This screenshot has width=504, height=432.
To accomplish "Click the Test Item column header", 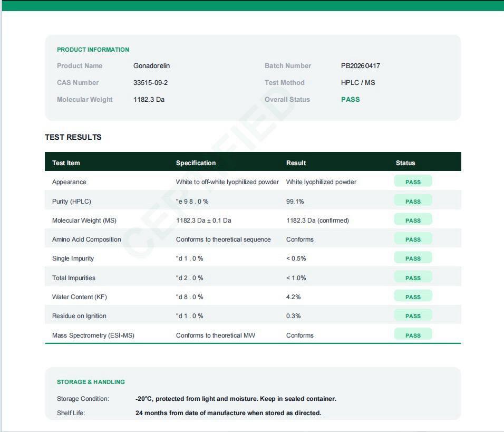I will [66, 163].
